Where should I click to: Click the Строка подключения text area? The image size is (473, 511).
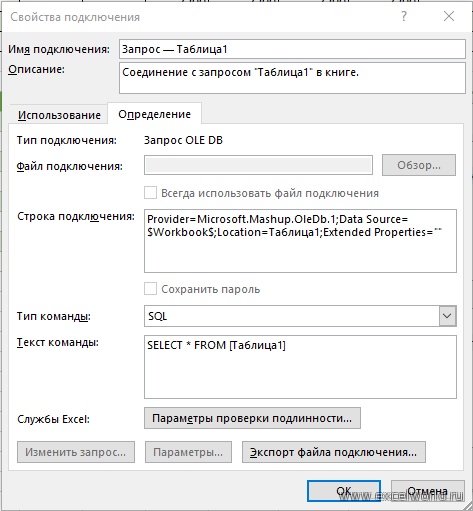(300, 241)
